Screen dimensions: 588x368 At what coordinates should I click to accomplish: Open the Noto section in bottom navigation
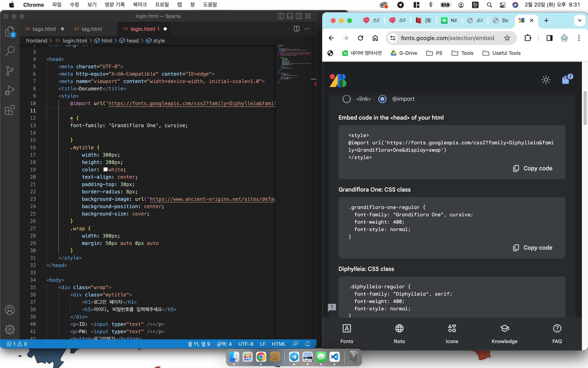399,333
